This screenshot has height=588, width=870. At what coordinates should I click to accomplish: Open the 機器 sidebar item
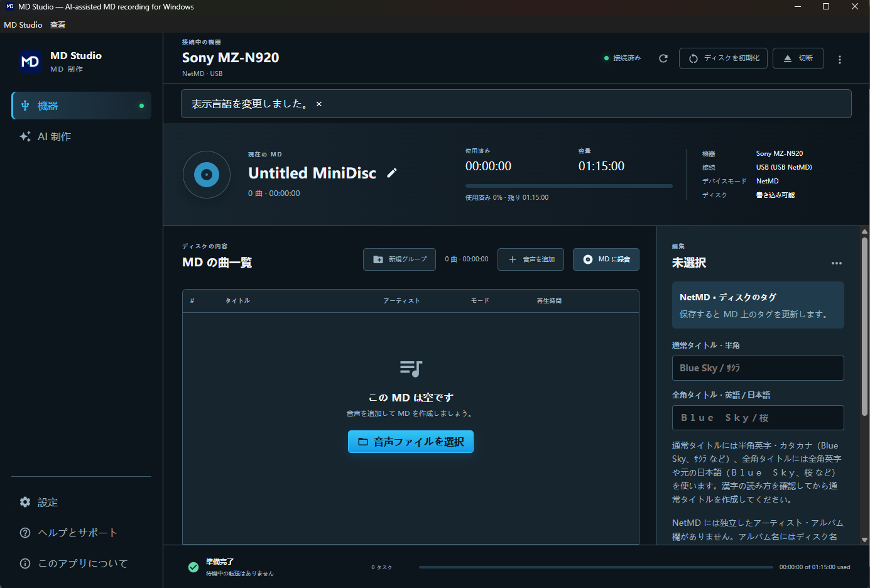pos(82,106)
